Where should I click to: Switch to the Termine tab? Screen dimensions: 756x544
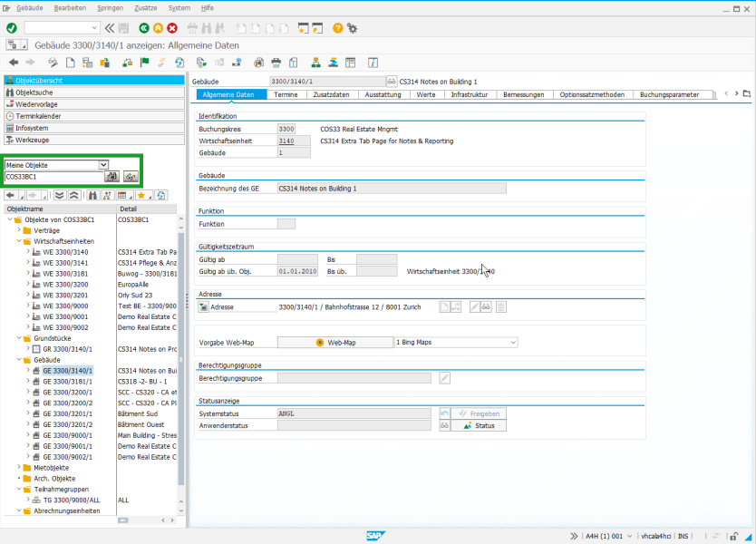[x=286, y=94]
